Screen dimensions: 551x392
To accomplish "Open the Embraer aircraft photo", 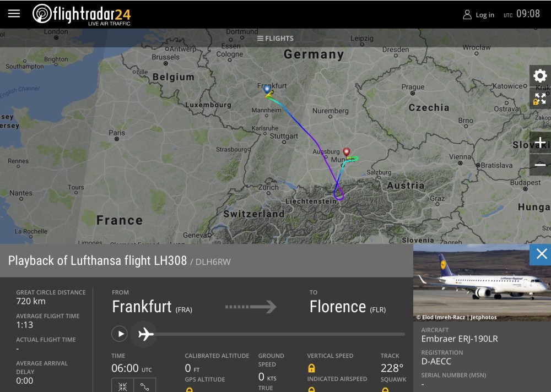I will 482,281.
